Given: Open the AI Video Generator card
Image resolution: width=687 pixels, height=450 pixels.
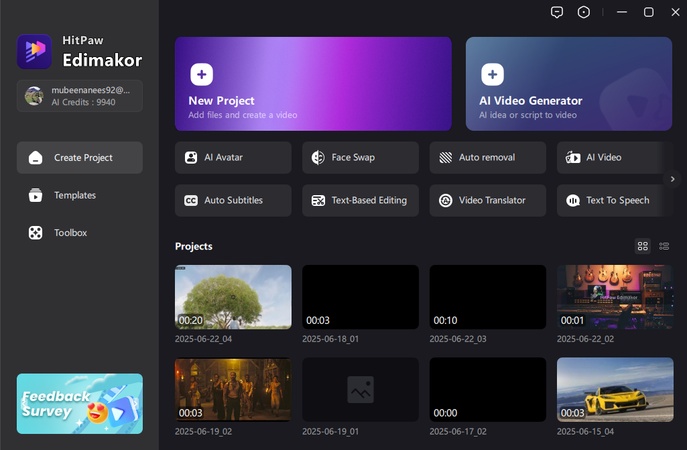Looking at the screenshot, I should pyautogui.click(x=568, y=84).
